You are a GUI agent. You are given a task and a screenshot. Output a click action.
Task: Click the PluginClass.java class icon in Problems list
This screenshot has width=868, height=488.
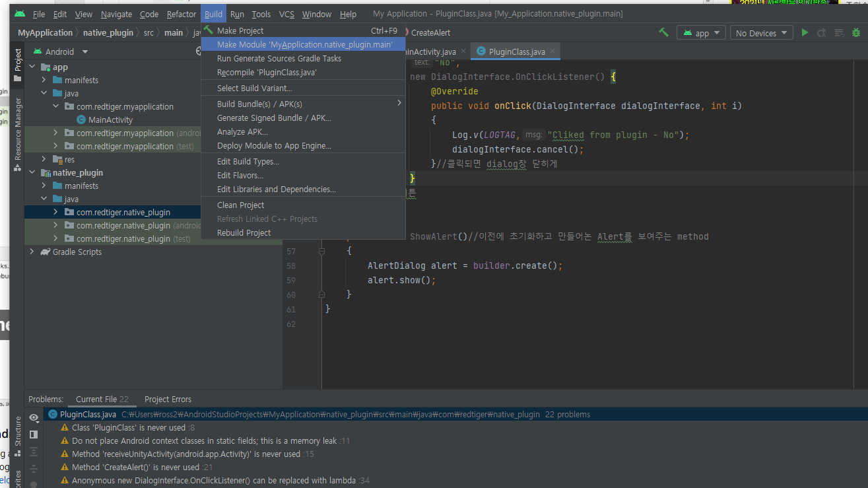53,415
